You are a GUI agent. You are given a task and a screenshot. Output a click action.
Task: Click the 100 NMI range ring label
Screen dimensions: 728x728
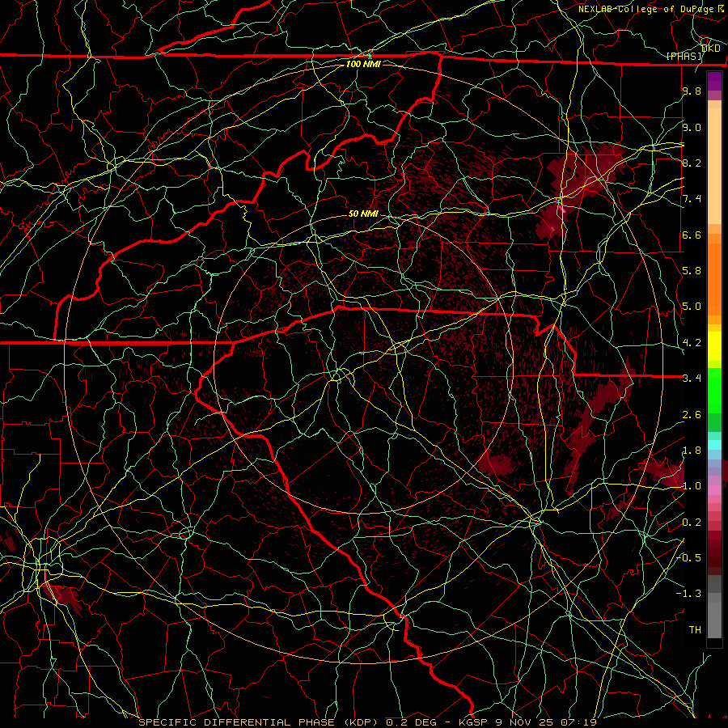[x=363, y=64]
